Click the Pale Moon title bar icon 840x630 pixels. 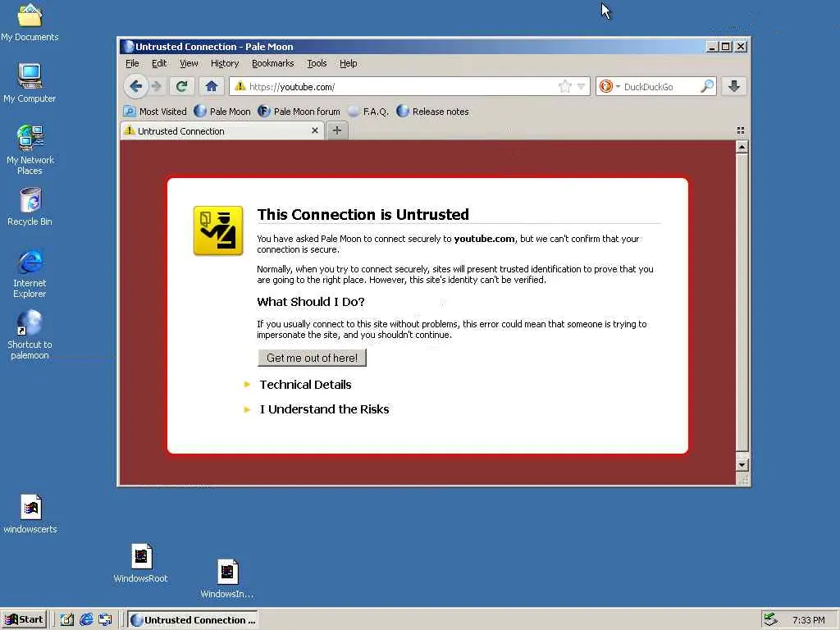pos(127,47)
